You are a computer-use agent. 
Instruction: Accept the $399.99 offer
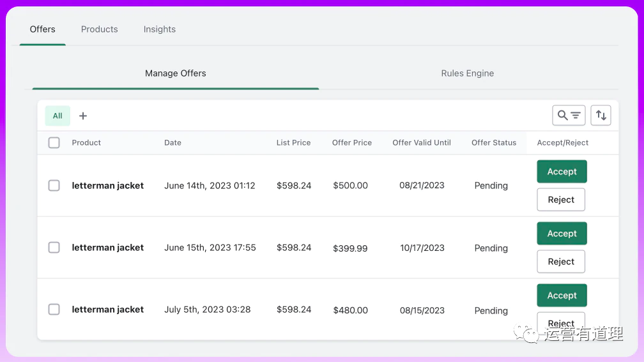pyautogui.click(x=562, y=234)
